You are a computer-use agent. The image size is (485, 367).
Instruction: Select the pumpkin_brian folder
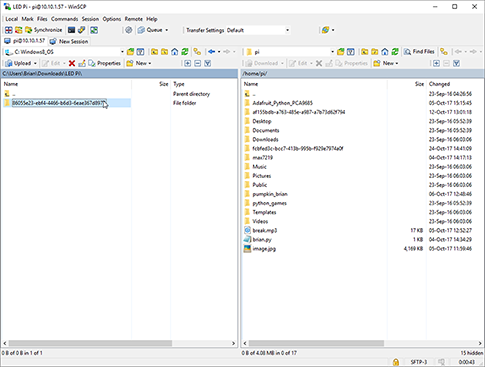point(270,194)
